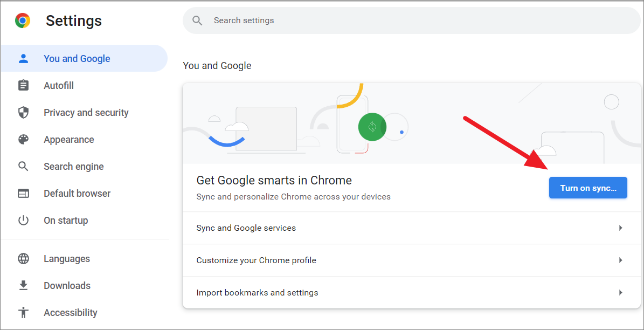Expand Import bookmarks and settings arrow
644x330 pixels.
pos(621,293)
